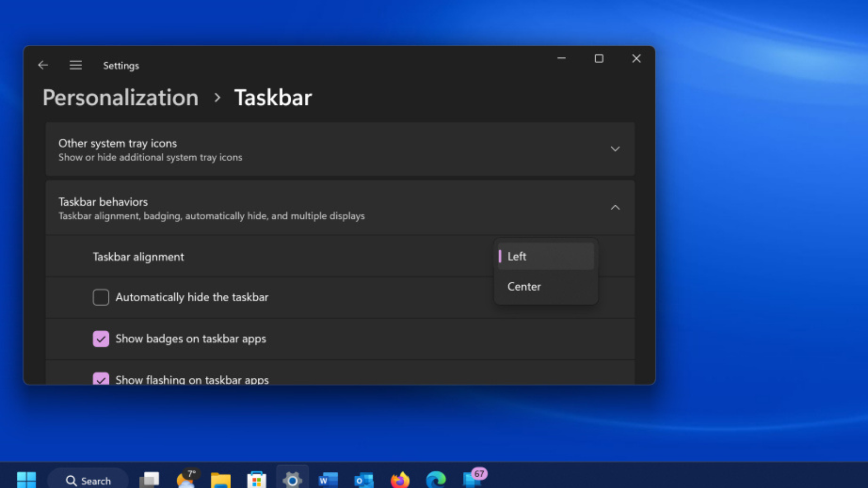
Task: Expand Other system tray icons section
Action: (615, 149)
